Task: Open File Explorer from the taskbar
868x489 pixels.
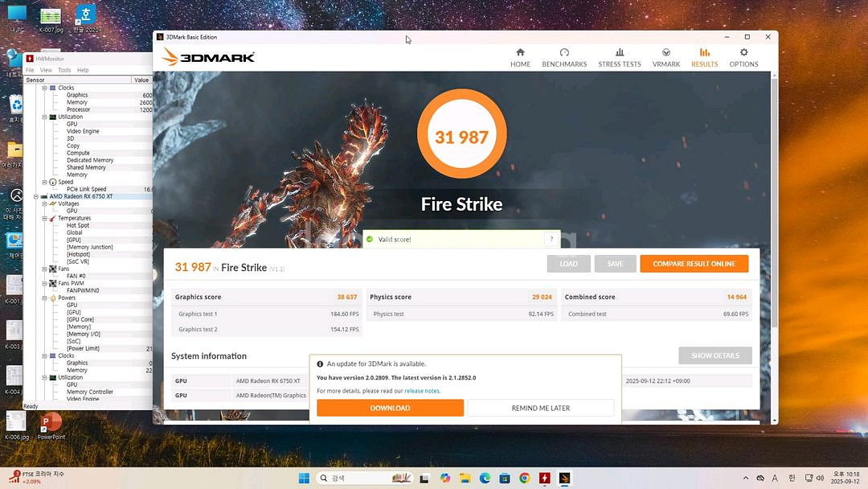Action: [465, 478]
